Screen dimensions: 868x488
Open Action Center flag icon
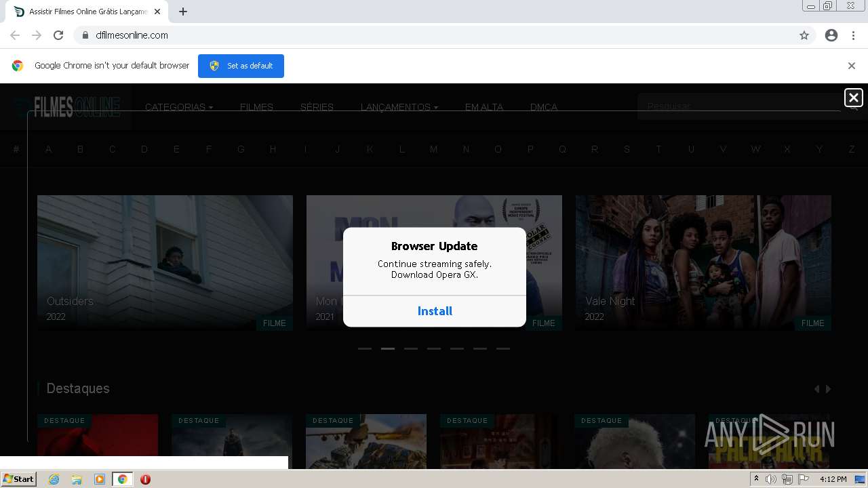[804, 479]
